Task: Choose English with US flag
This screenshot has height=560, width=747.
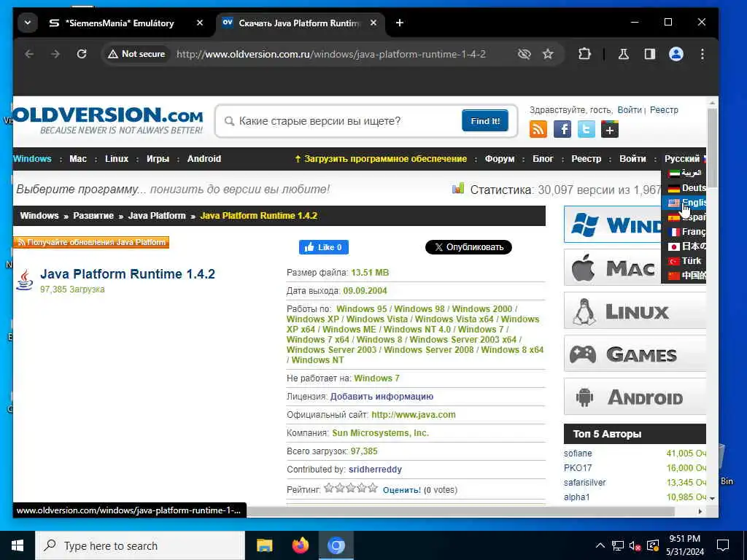Action: tap(684, 203)
